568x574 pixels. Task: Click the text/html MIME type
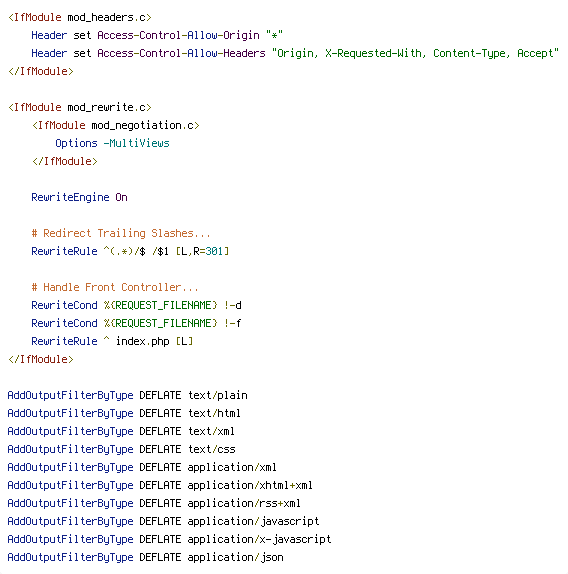coord(214,414)
